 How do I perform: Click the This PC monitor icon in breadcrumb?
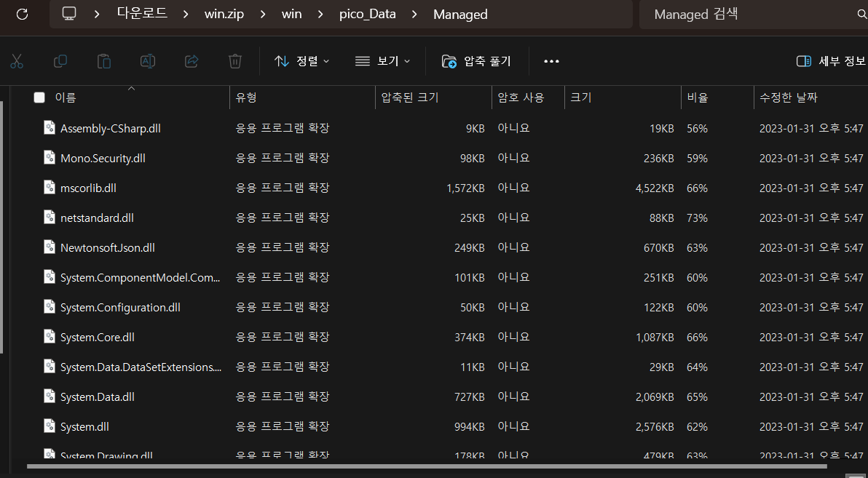pyautogui.click(x=68, y=14)
